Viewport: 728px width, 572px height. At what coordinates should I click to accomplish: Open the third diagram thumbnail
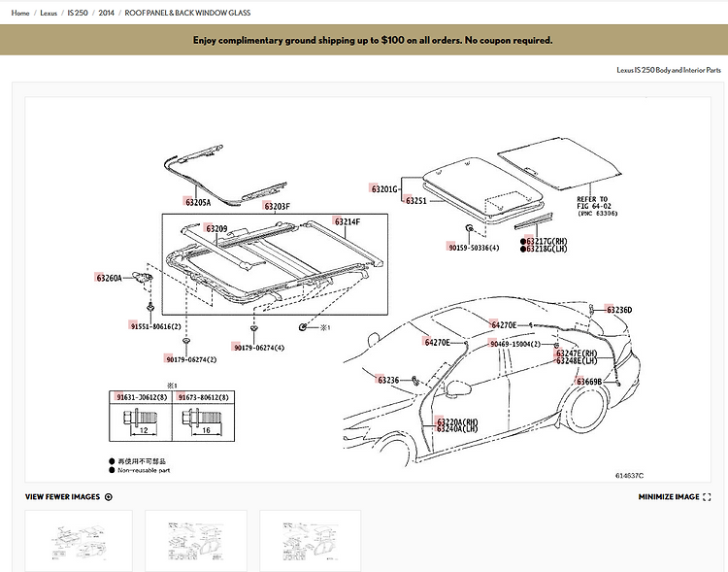click(311, 541)
